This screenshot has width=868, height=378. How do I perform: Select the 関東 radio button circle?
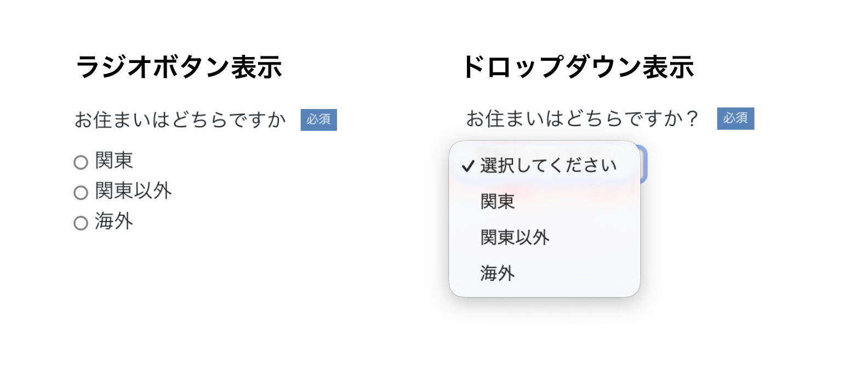coord(81,162)
